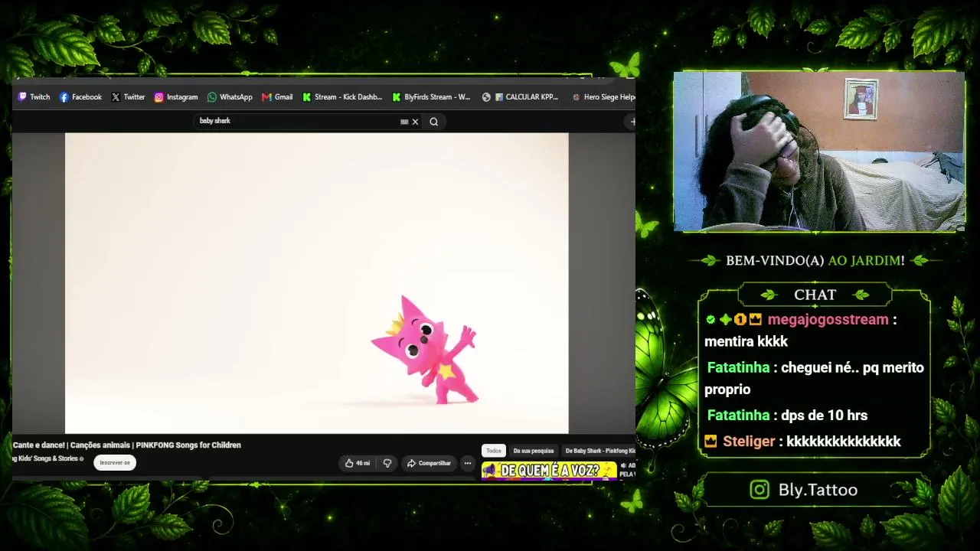Open the on-screen keyboard icon in search
The width and height of the screenshot is (980, 551).
click(404, 122)
